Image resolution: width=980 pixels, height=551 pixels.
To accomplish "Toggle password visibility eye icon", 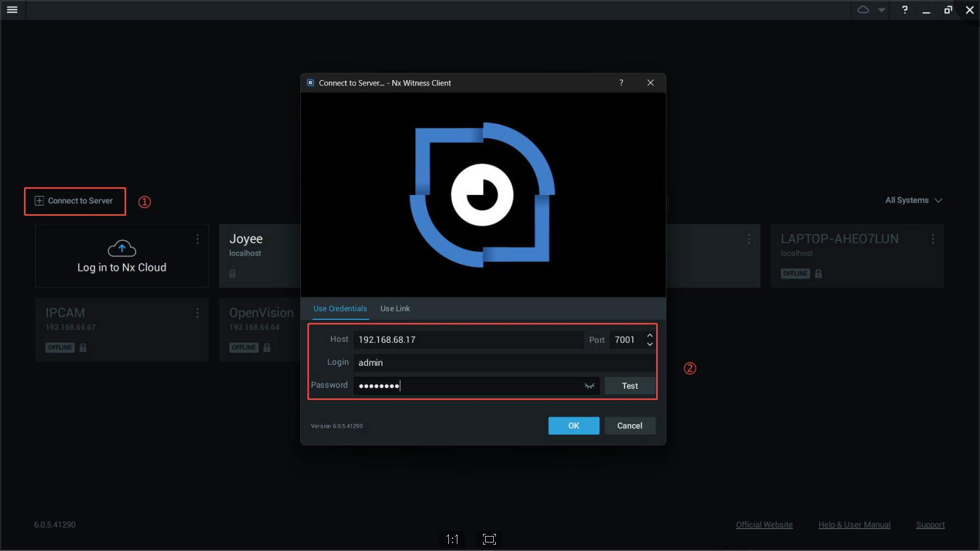I will click(589, 386).
